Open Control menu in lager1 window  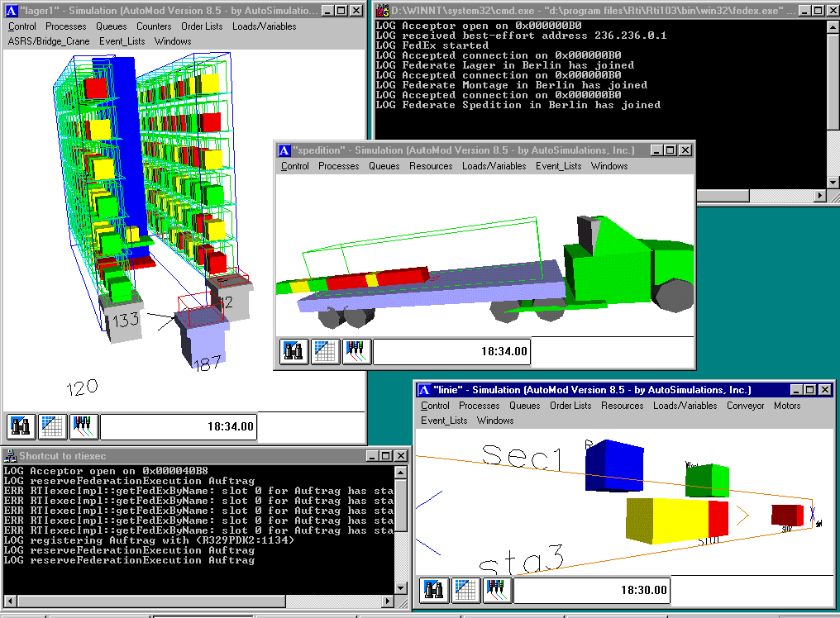click(22, 26)
